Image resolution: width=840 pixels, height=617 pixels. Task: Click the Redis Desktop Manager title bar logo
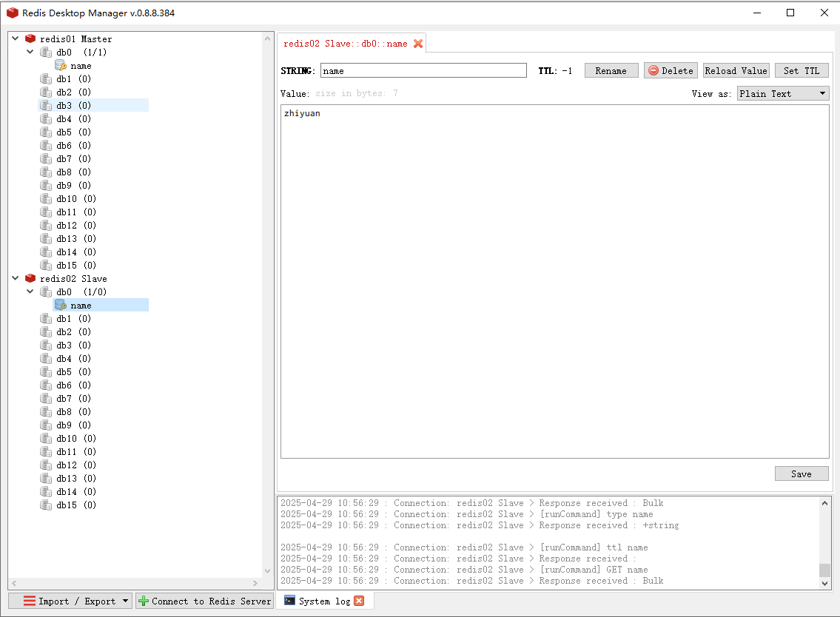pos(13,13)
